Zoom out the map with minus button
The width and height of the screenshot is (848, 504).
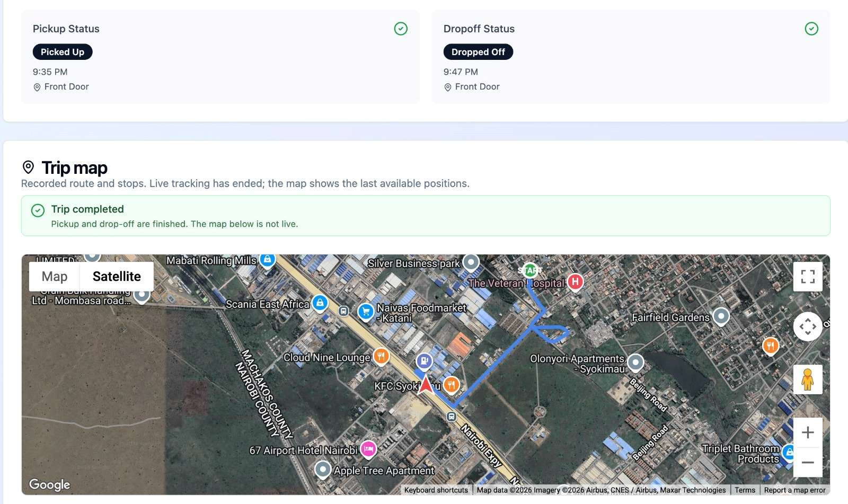808,462
